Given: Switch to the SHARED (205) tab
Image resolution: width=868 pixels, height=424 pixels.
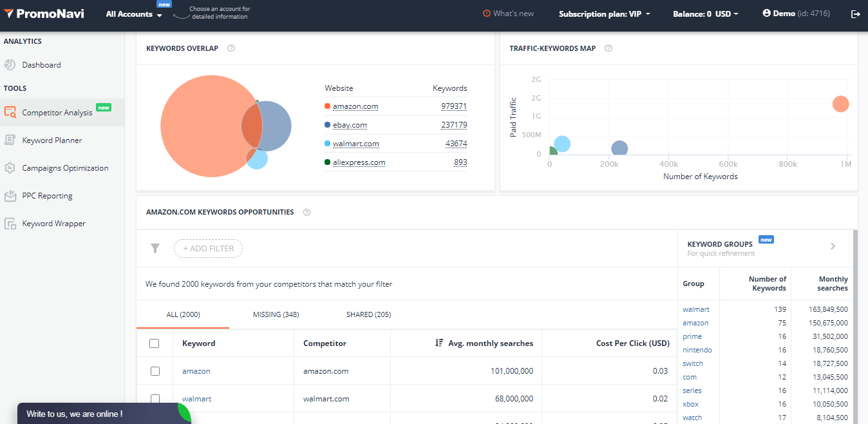Looking at the screenshot, I should coord(368,314).
